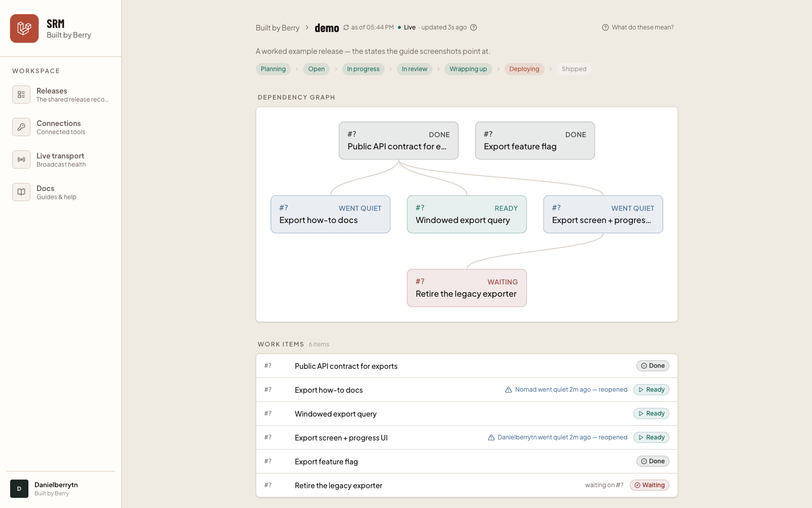Open 'Retire the legacy exporter' work item row
The width and height of the screenshot is (812, 508).
point(467,485)
